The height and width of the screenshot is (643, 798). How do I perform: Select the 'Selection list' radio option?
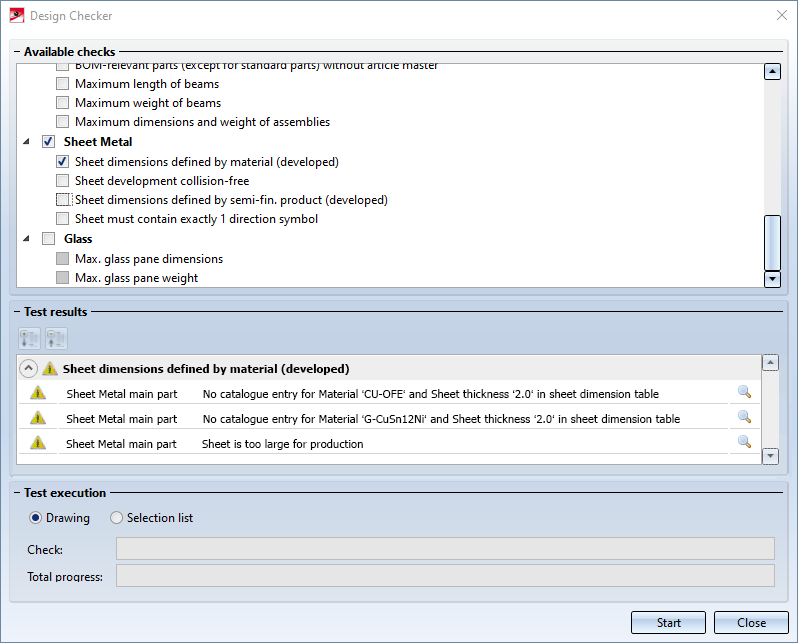coord(117,518)
